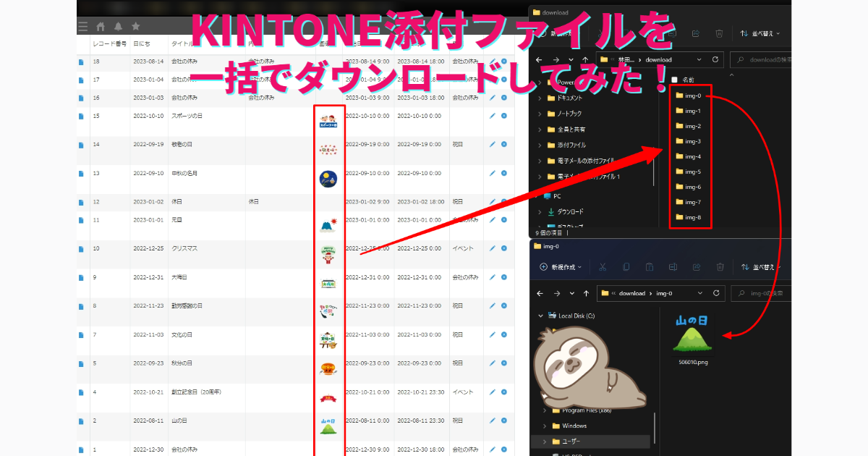Delete record 5 using its delete icon
Image resolution: width=868 pixels, height=456 pixels.
(x=504, y=363)
